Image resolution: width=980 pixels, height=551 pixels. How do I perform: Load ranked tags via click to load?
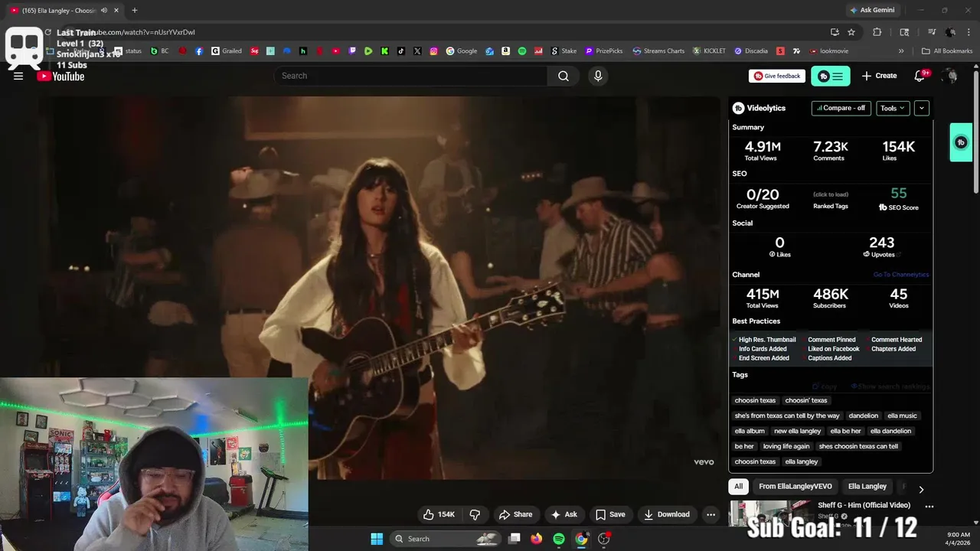tap(831, 194)
